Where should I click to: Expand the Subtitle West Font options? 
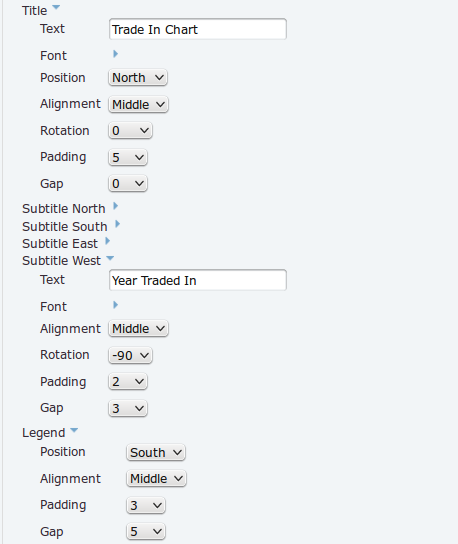(x=116, y=305)
